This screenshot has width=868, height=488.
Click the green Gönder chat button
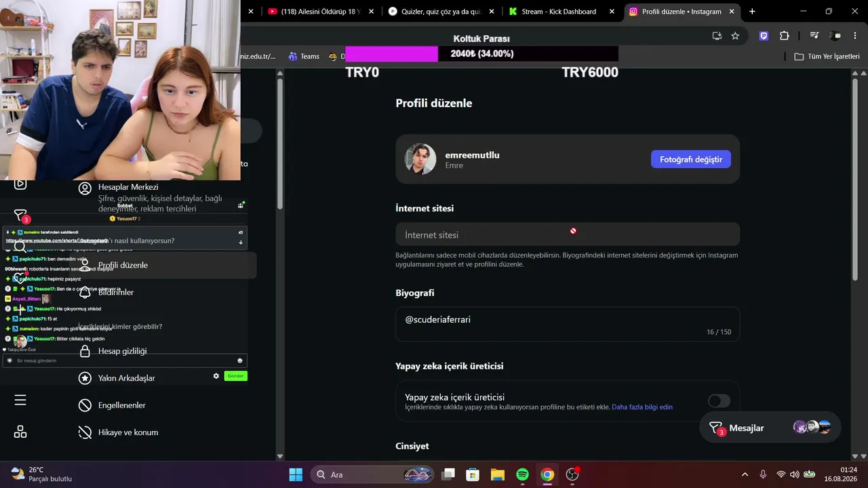click(235, 375)
